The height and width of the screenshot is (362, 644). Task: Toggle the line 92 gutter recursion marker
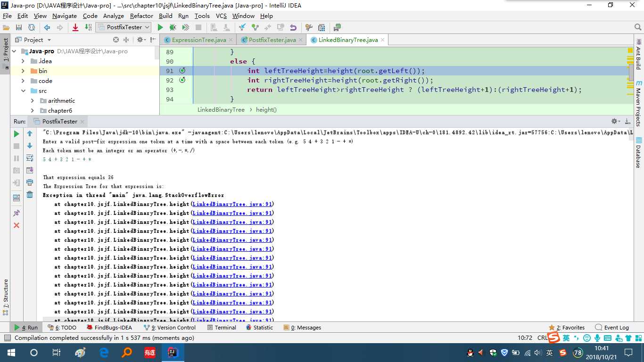[182, 80]
